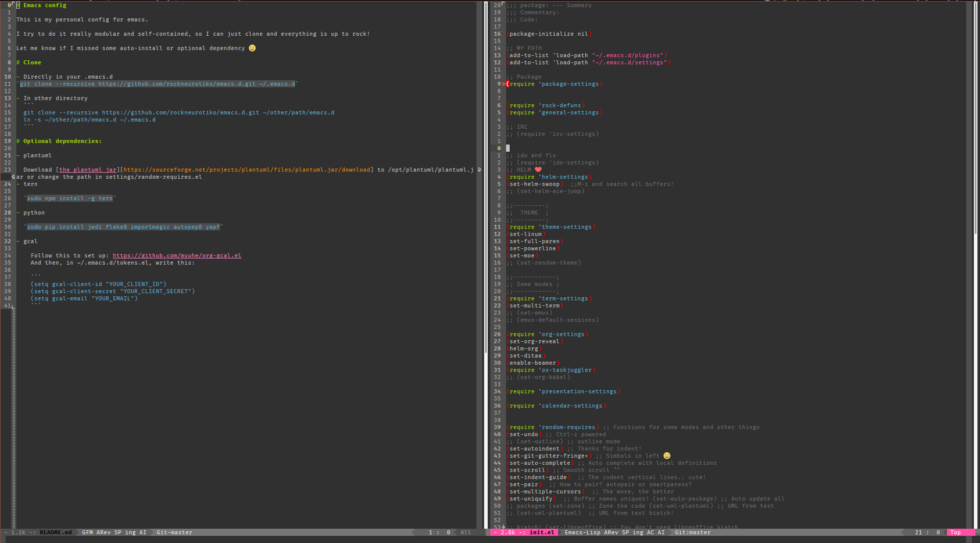Click "(require 'org-settings)" line
The image size is (980, 543).
coord(547,334)
